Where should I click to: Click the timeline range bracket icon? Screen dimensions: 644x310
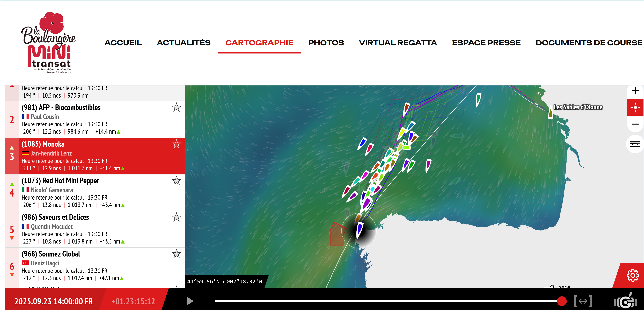[x=583, y=301]
